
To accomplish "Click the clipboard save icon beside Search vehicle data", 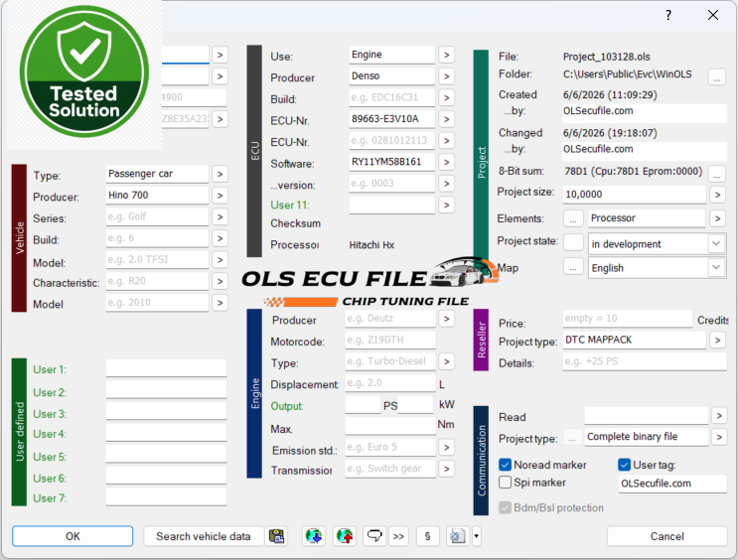I will [x=277, y=536].
